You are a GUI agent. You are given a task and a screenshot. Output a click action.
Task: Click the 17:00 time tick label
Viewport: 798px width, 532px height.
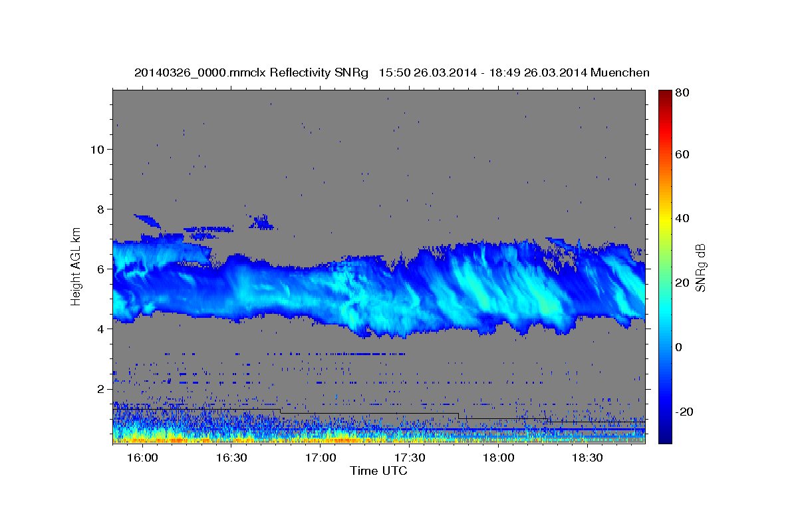click(x=320, y=458)
